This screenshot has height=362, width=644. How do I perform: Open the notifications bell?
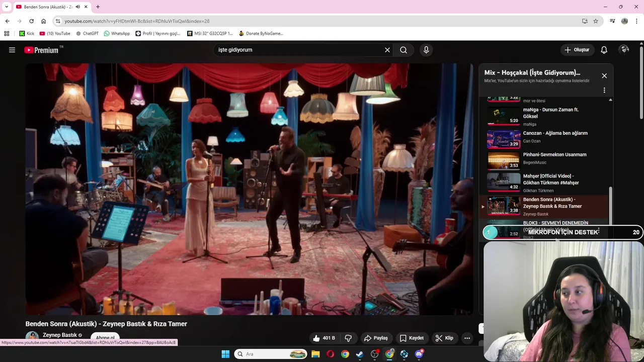(604, 50)
